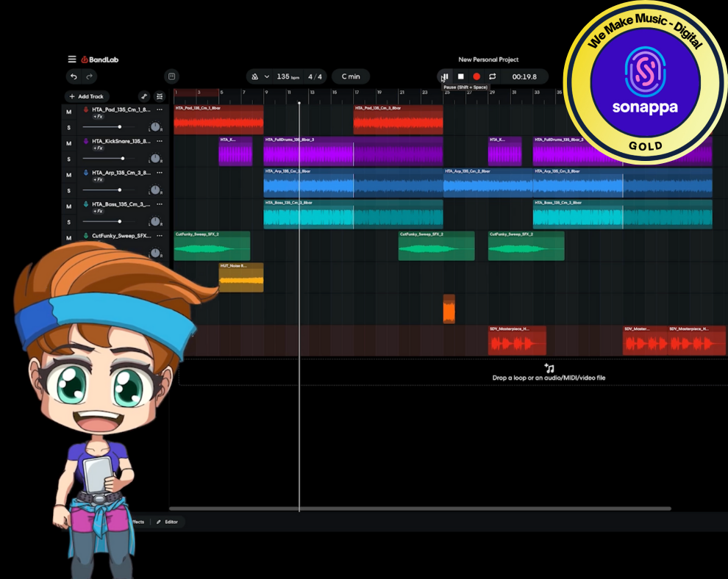Click the red instrument icon on the Pad track
The image size is (728, 579).
click(x=86, y=109)
